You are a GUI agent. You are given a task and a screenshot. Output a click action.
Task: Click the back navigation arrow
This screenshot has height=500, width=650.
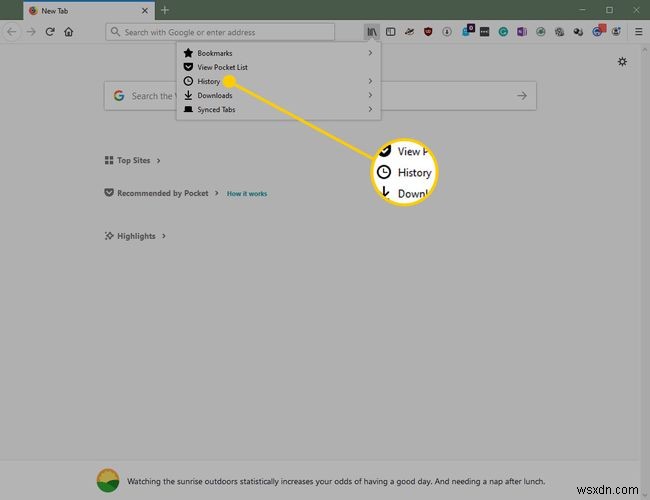point(12,32)
